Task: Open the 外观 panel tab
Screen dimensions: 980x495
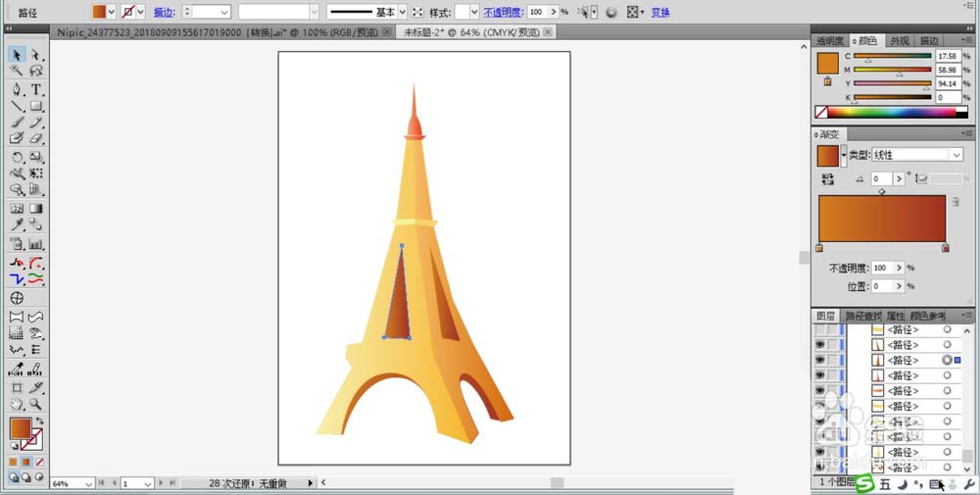Action: (x=900, y=41)
